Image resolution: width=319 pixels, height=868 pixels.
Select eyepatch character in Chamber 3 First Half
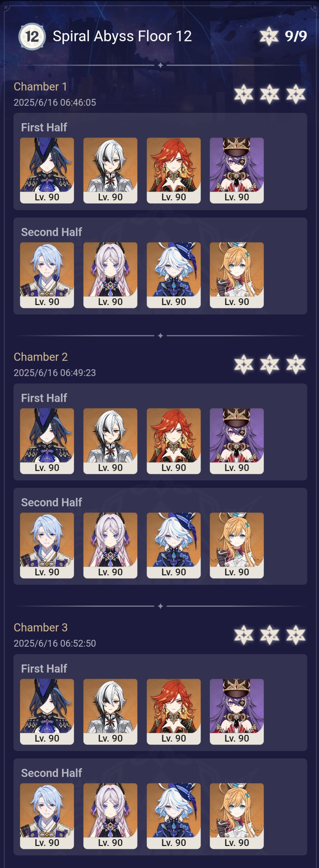pos(236,711)
